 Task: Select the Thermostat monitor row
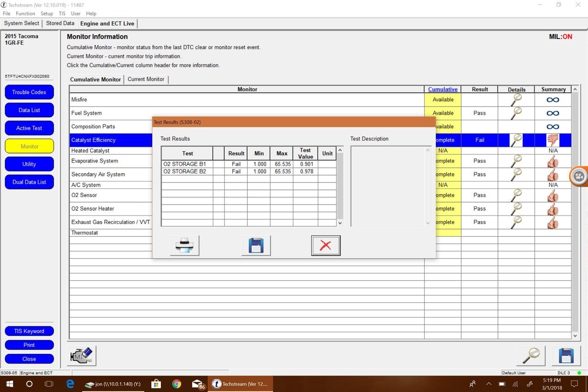click(320, 233)
